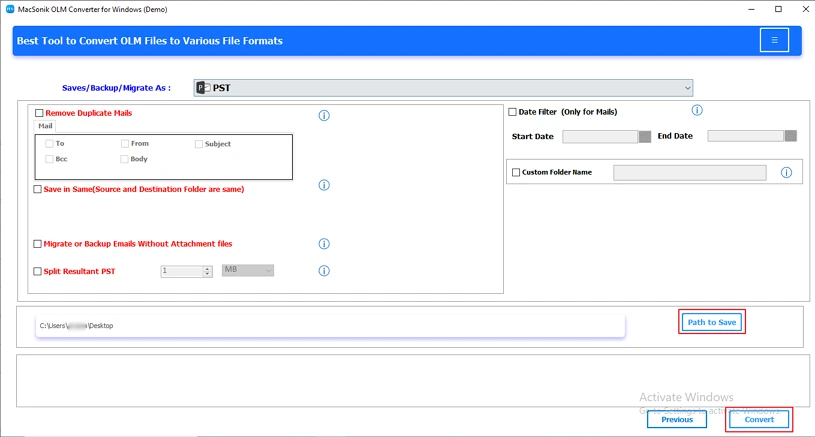Click info icon beside Remove Duplicate Mails
This screenshot has height=437, width=815.
(324, 115)
